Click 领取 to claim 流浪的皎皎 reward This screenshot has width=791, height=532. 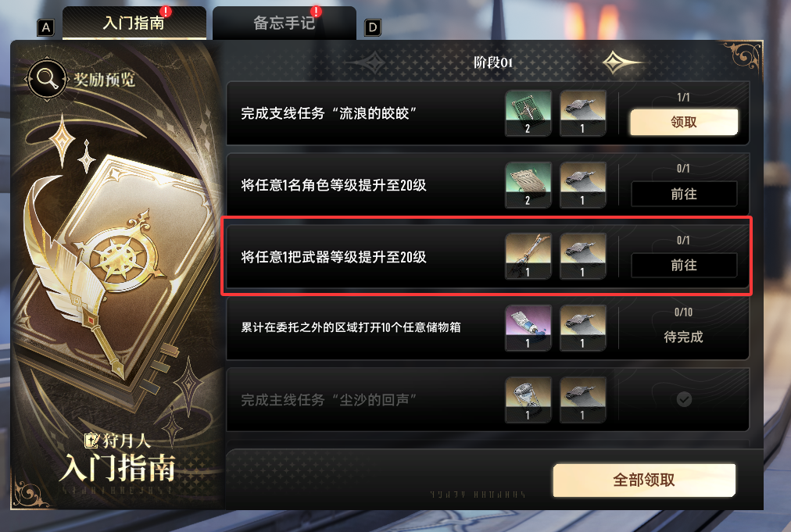[x=684, y=122]
